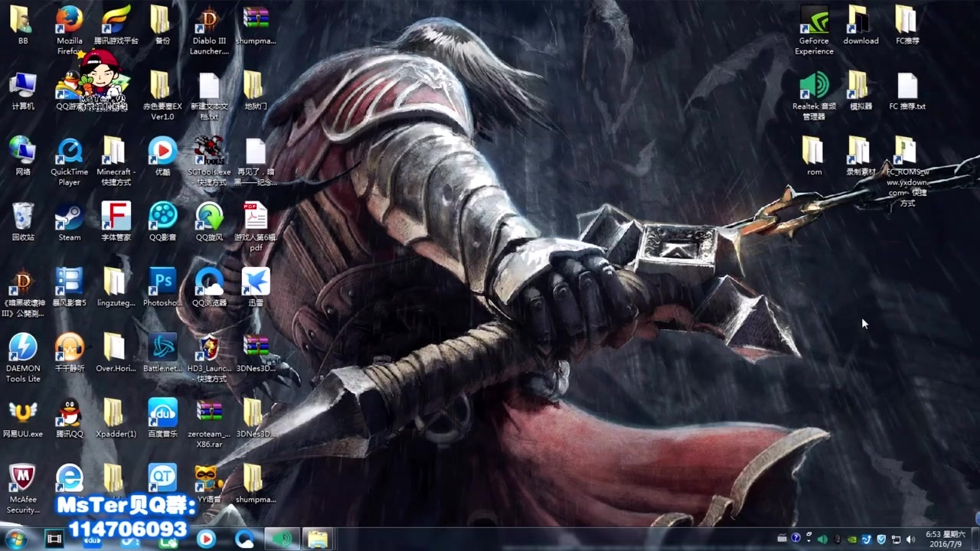Open the Xpadder(1) folder
The image size is (980, 551).
tap(116, 418)
